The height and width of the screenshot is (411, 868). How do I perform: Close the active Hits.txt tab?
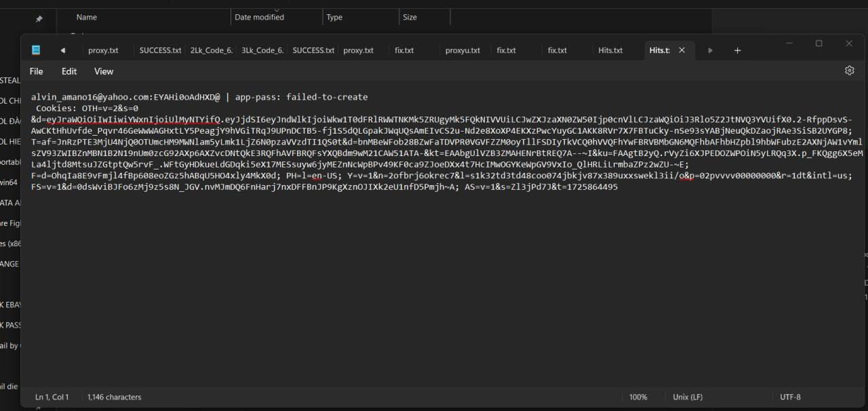(682, 50)
